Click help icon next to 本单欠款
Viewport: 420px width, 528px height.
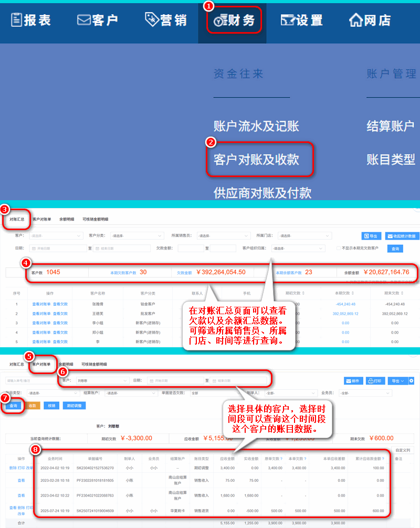click(305, 459)
